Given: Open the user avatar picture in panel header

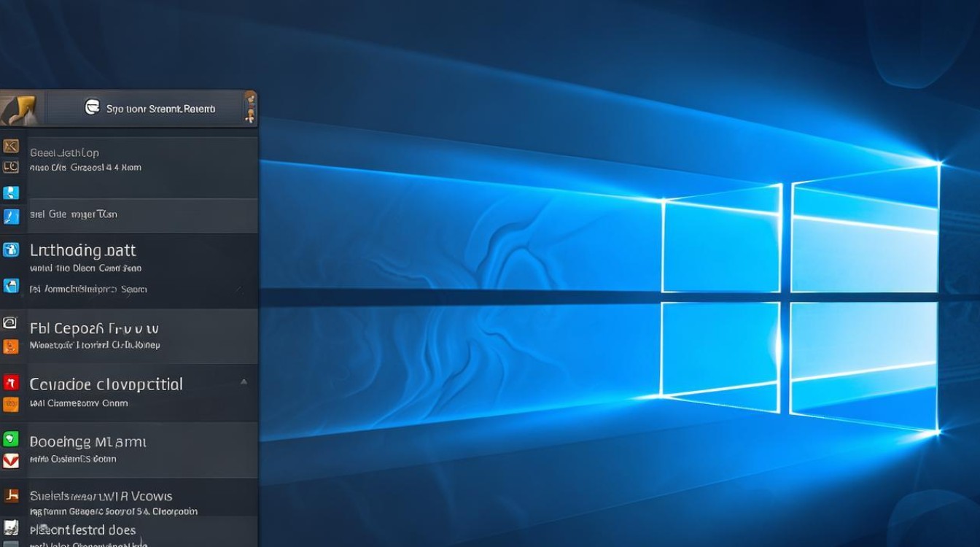Looking at the screenshot, I should pyautogui.click(x=20, y=109).
